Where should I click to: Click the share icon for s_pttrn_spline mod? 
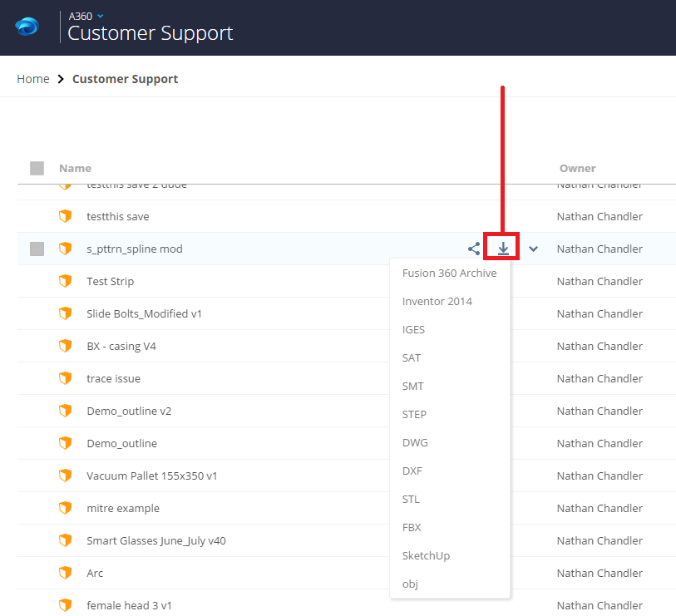pyautogui.click(x=474, y=249)
